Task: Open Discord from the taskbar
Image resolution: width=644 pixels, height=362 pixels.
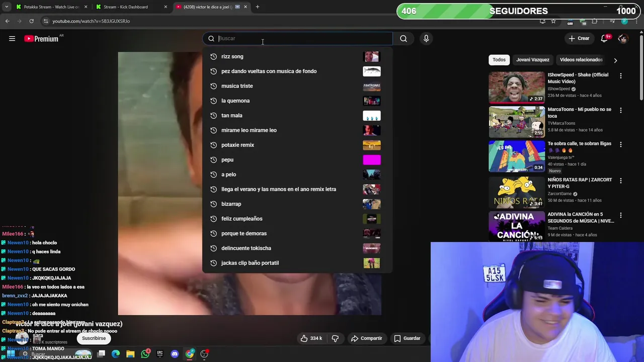Action: point(175,354)
